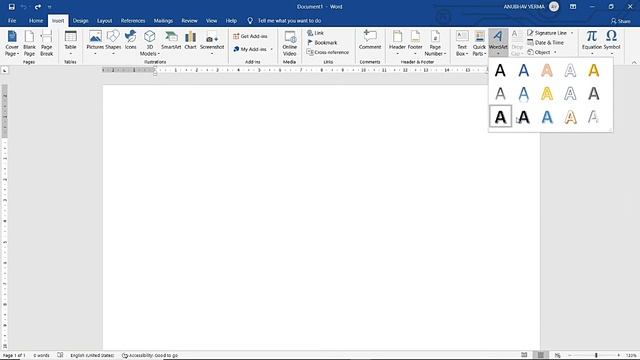Click the tab selector at ruler corner
Image resolution: width=640 pixels, height=360 pixels.
(4, 71)
